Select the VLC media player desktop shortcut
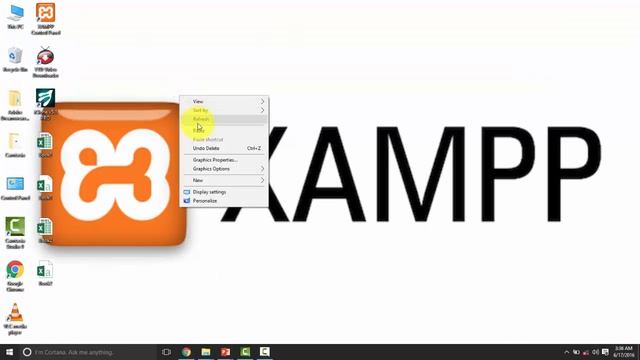Viewport: 640px width, 360px height. coord(15,319)
